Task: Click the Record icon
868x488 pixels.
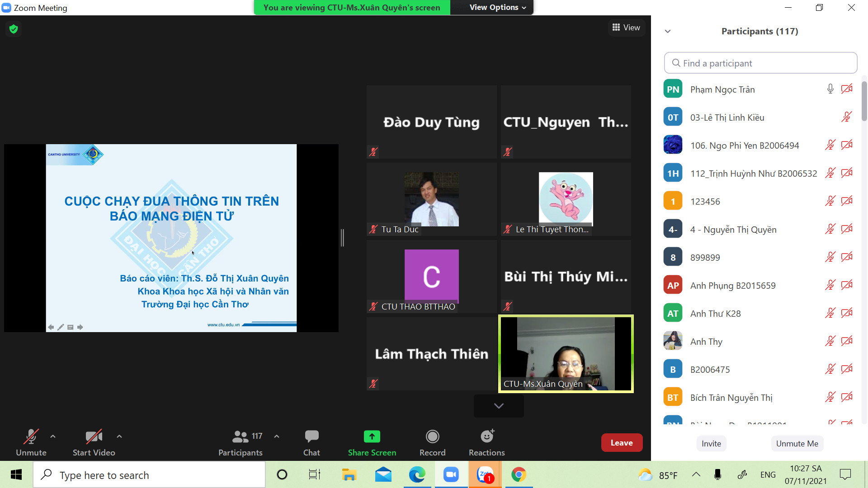Action: [432, 436]
